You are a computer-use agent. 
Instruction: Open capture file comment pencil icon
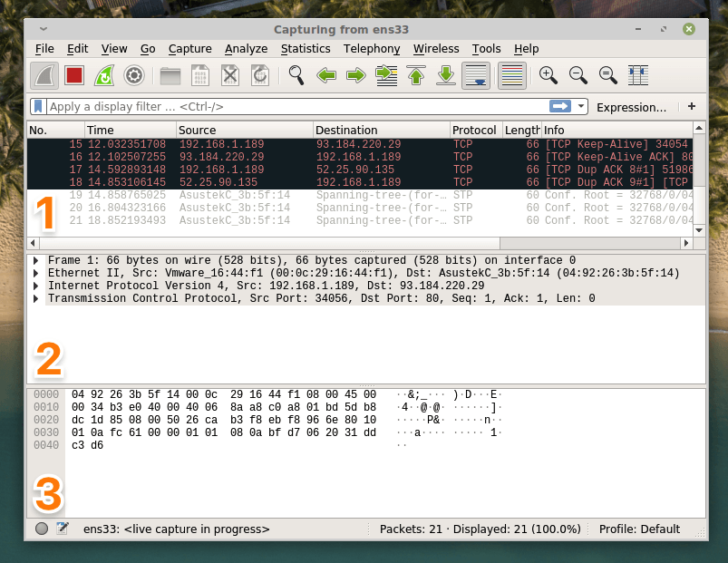tap(63, 529)
